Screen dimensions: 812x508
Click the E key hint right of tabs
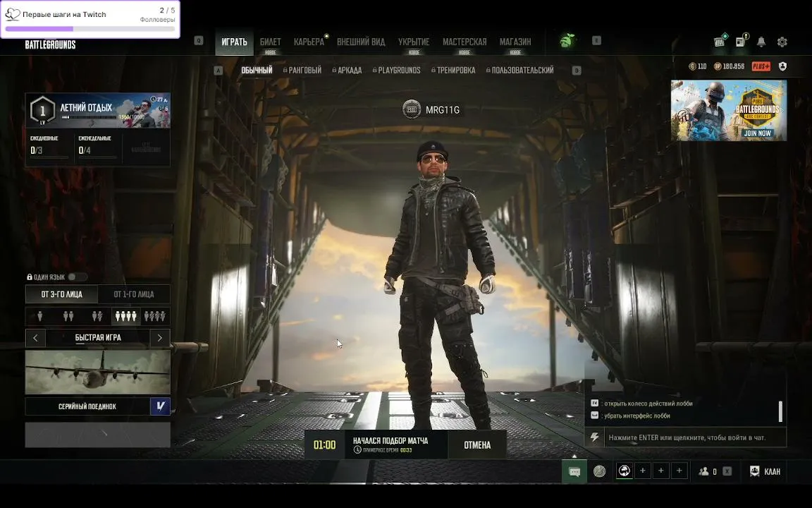pos(596,40)
